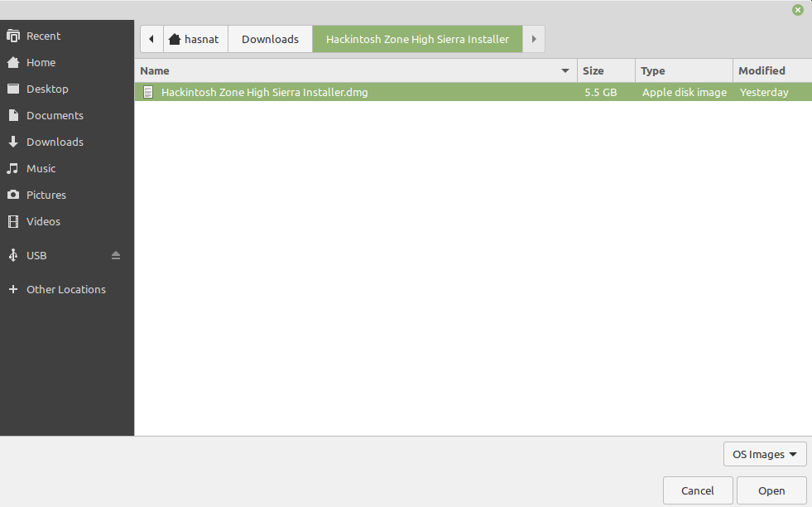The width and height of the screenshot is (812, 507).
Task: Navigate back with left path arrow
Action: [x=151, y=39]
